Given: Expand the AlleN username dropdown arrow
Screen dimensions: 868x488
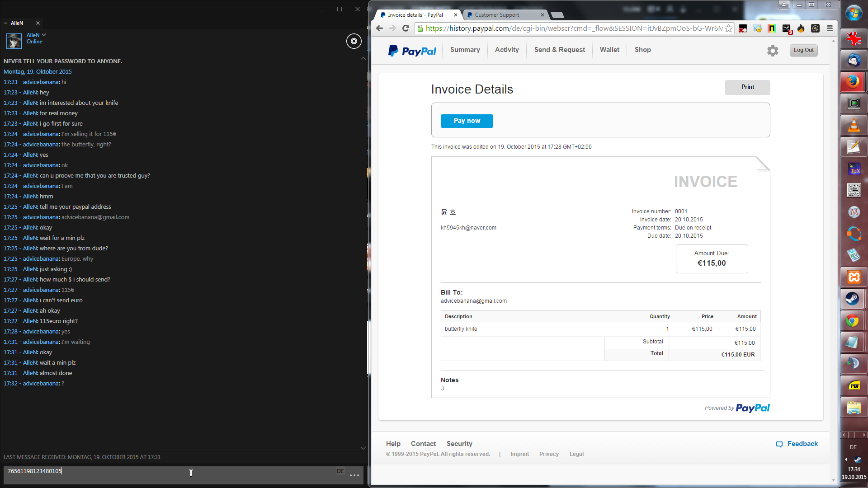Looking at the screenshot, I should click(44, 35).
